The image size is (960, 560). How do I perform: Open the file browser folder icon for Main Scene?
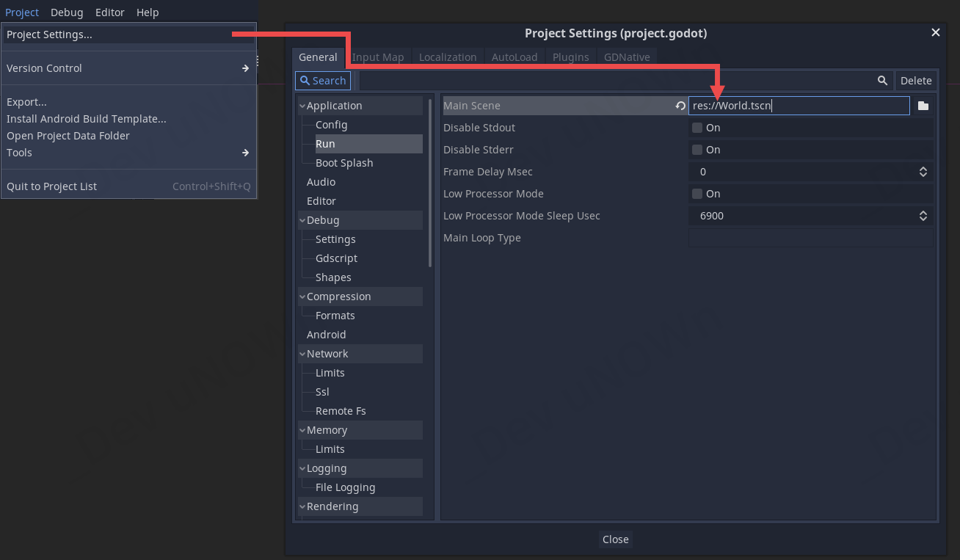coord(923,106)
